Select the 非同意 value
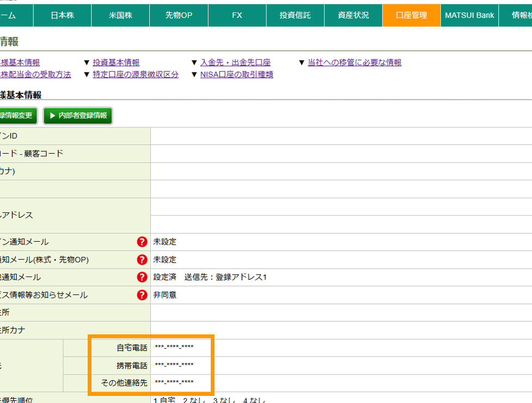532x403 pixels. click(x=164, y=295)
